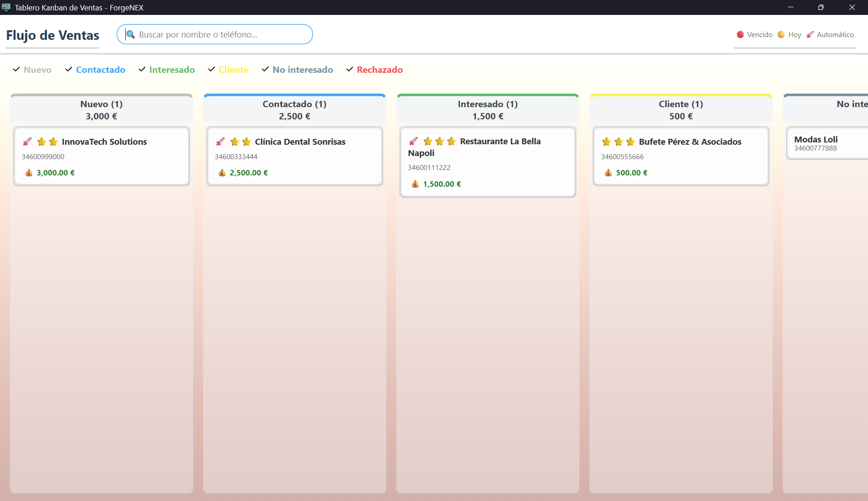This screenshot has width=868, height=501.
Task: Click the Vencido red dot legend item
Action: coord(740,34)
